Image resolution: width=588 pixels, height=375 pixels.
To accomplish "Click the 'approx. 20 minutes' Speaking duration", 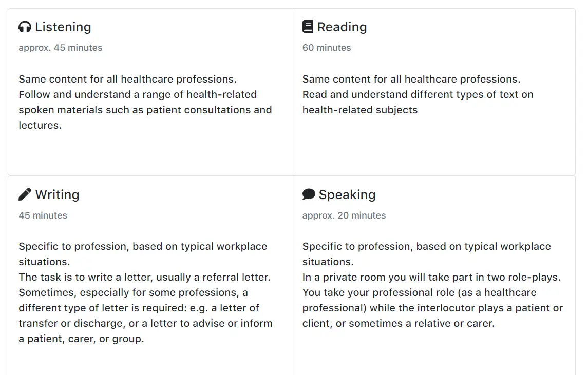I will click(x=344, y=215).
